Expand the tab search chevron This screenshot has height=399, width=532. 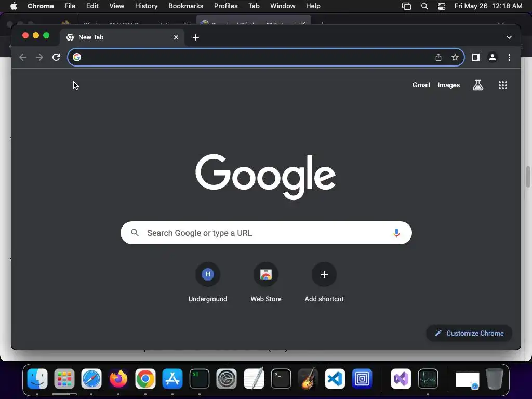pyautogui.click(x=509, y=37)
